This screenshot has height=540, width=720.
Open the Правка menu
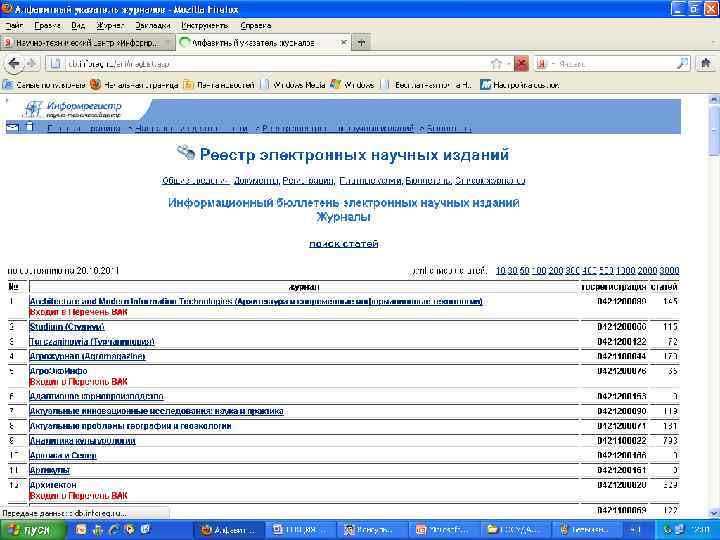tap(47, 26)
